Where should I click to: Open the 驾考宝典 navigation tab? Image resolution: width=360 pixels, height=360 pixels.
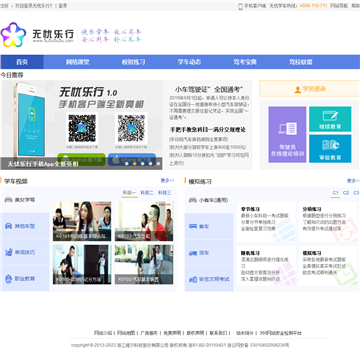coord(245,62)
